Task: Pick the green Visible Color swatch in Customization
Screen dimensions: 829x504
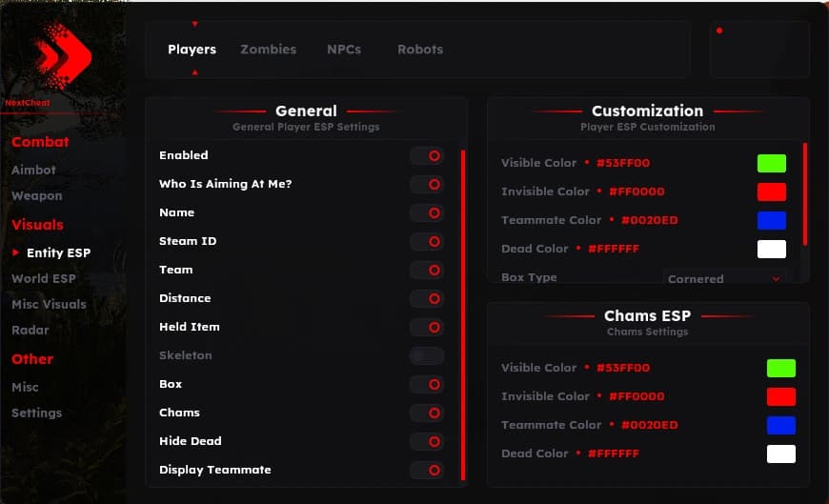Action: point(772,164)
